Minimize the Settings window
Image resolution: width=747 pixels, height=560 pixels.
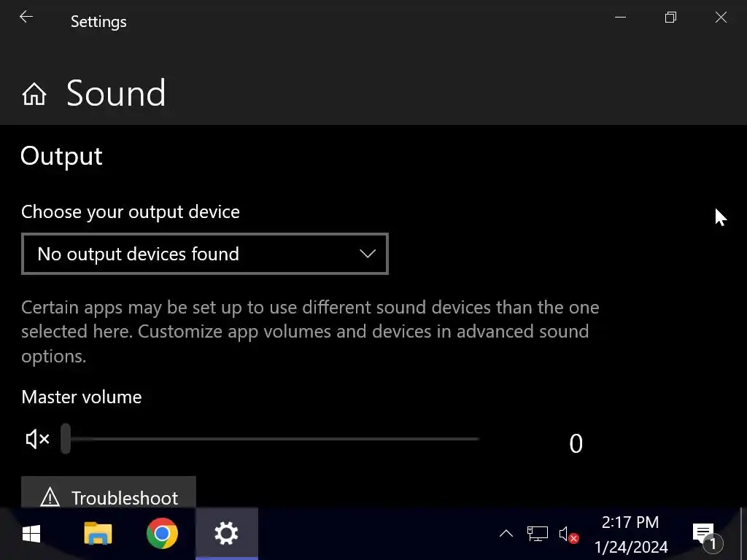coord(620,17)
